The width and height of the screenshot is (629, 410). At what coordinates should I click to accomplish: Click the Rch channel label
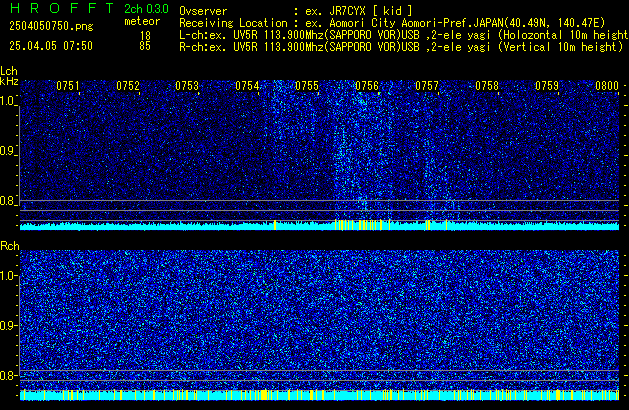[x=10, y=246]
